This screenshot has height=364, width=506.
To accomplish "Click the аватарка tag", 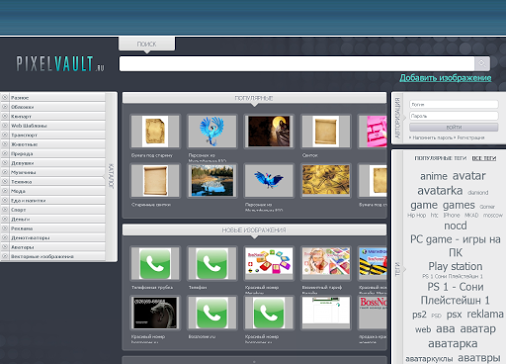I will tap(453, 343).
